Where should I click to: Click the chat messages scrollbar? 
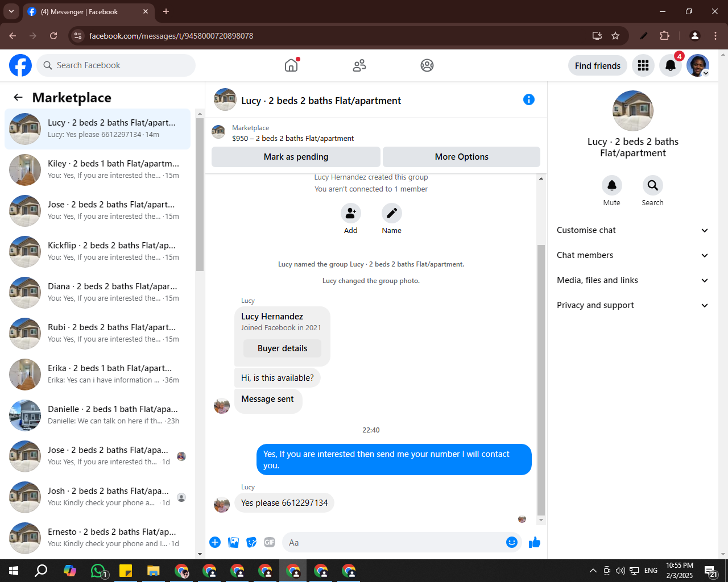coord(541,380)
